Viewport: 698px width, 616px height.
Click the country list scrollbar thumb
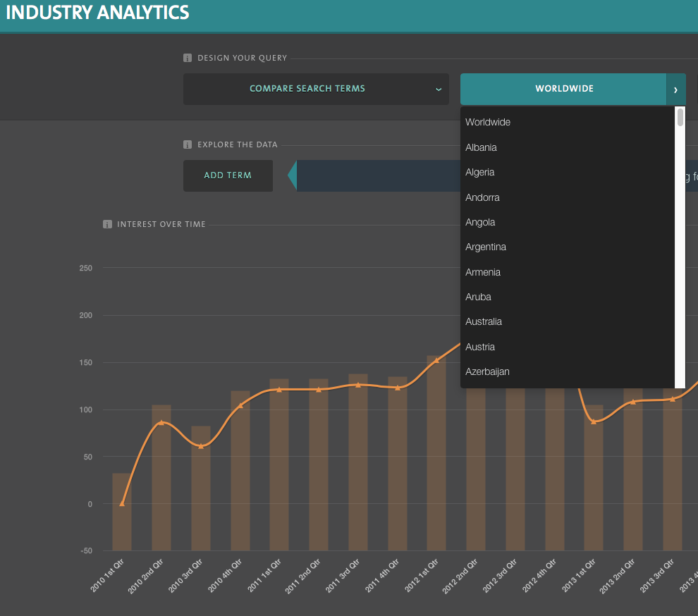coord(680,117)
